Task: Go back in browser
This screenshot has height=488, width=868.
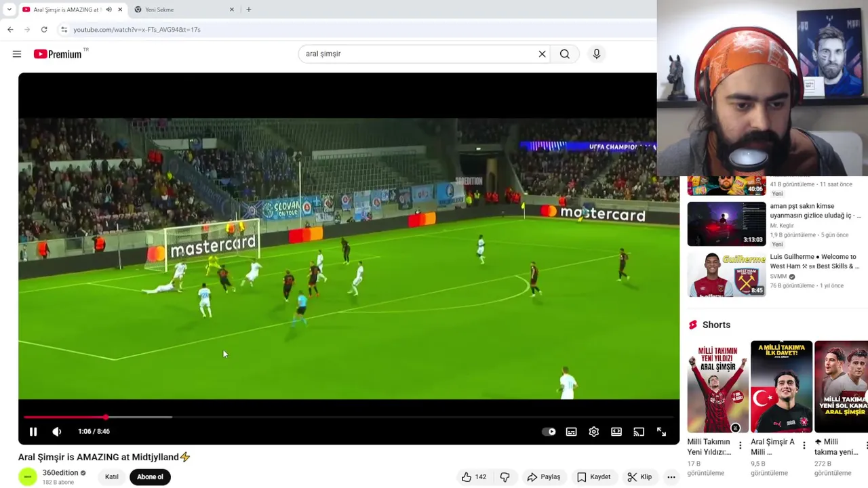Action: tap(10, 30)
